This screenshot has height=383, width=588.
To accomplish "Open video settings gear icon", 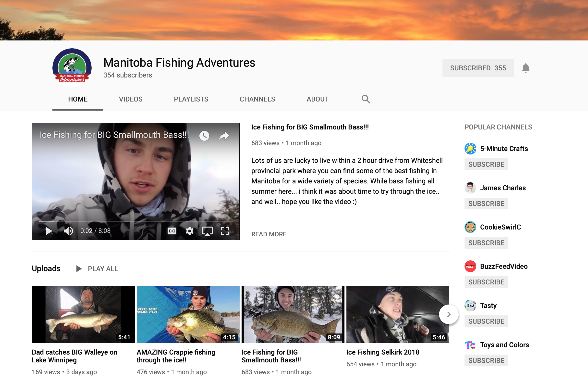I will pos(189,231).
